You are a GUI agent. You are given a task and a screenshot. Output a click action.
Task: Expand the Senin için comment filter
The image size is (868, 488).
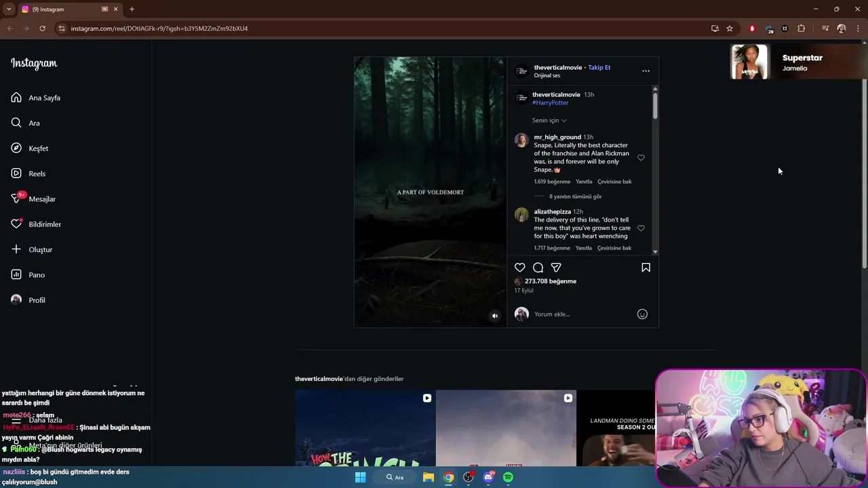(x=549, y=121)
